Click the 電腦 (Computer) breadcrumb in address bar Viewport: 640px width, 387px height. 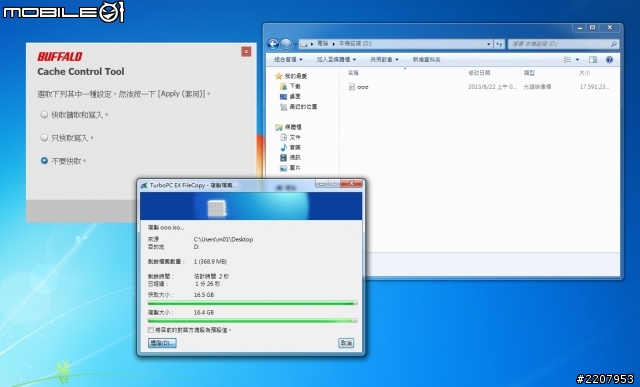pyautogui.click(x=322, y=43)
